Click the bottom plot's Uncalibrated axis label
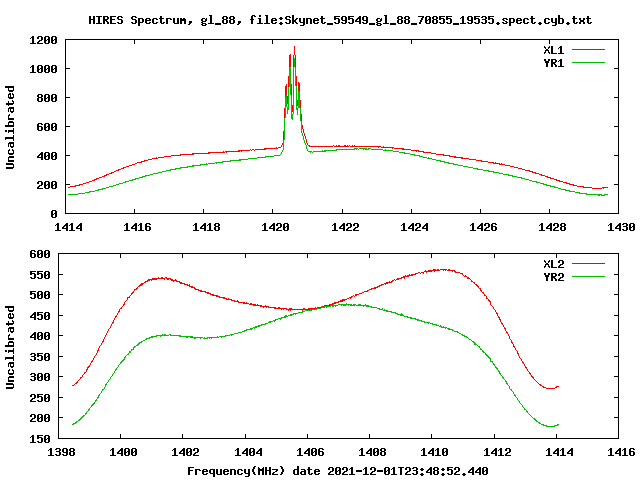640x480 pixels. 10,347
